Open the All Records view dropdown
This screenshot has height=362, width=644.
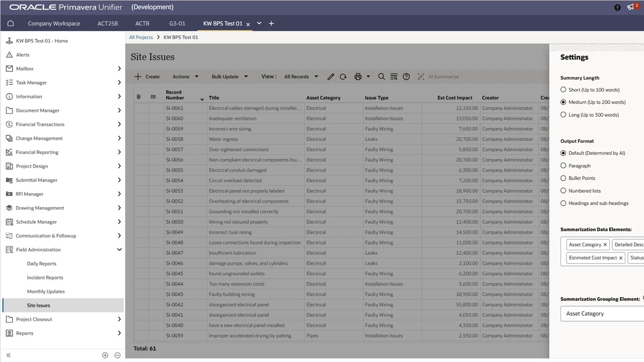pyautogui.click(x=300, y=76)
